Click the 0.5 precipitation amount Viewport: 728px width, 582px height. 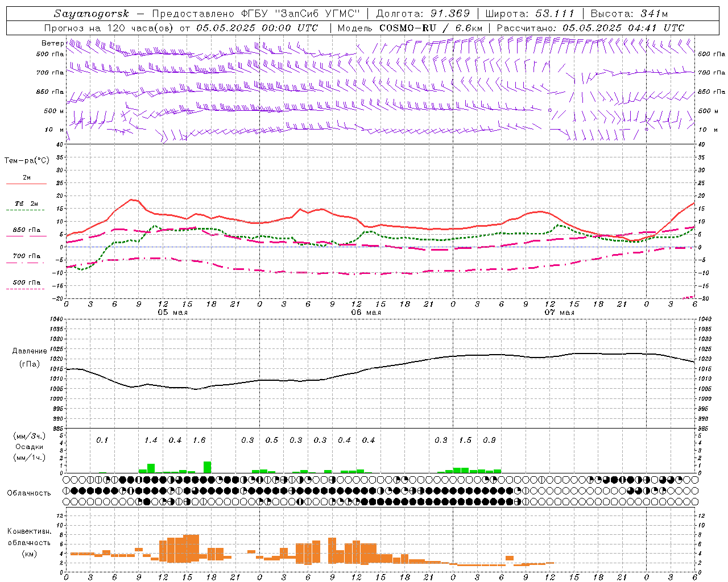[272, 440]
